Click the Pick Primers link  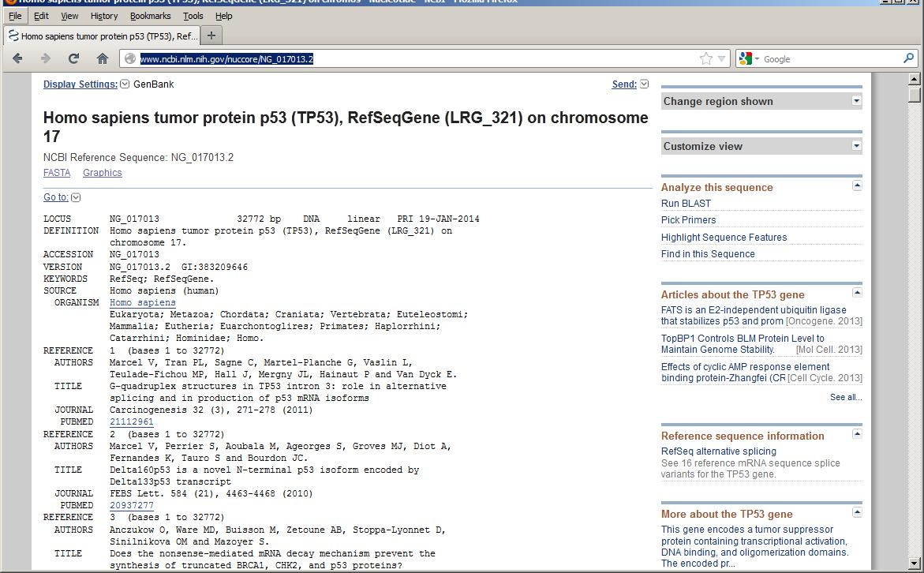click(688, 220)
